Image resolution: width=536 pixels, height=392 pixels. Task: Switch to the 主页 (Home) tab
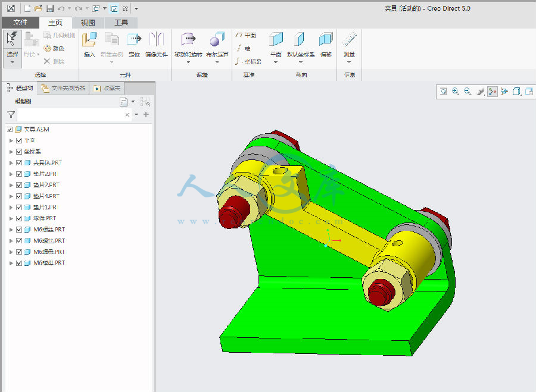55,23
